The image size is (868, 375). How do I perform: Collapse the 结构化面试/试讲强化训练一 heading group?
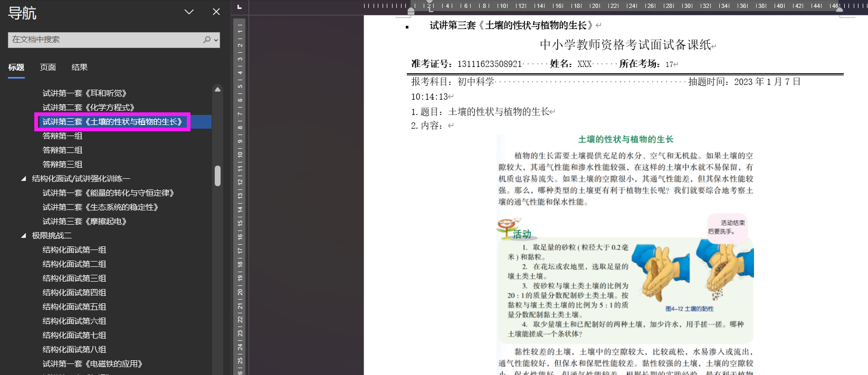24,179
